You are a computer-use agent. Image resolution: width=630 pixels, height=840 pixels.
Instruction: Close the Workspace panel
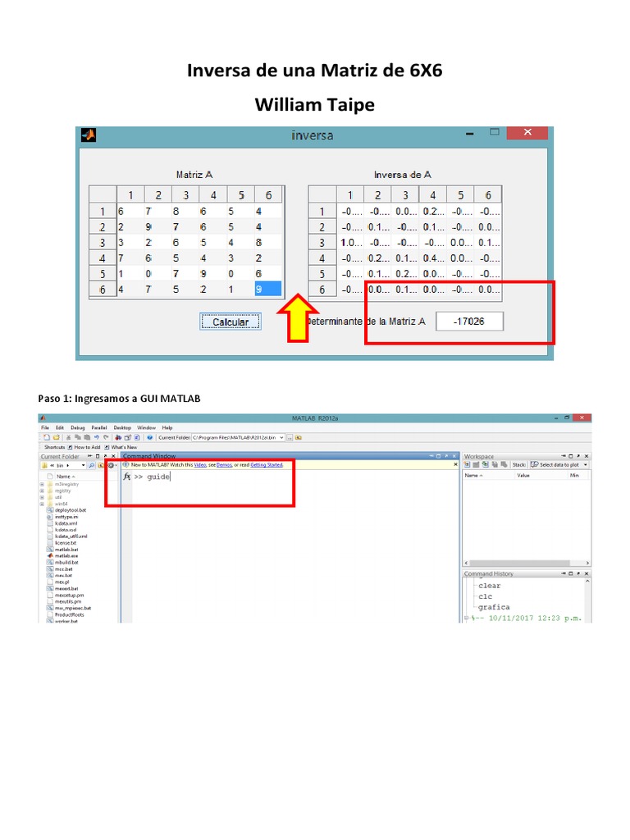587,456
